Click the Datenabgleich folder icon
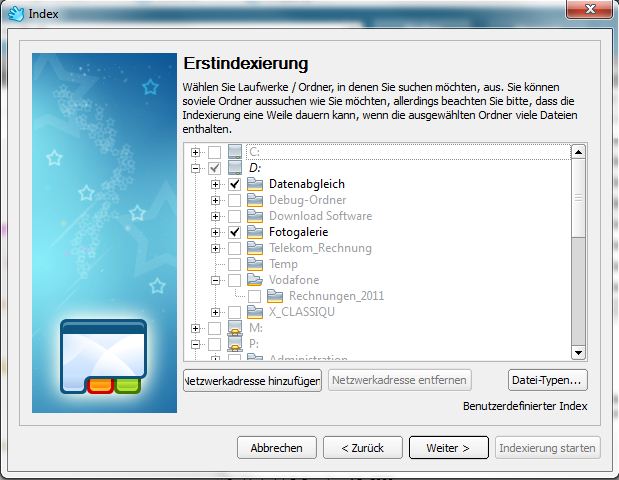 tap(255, 184)
